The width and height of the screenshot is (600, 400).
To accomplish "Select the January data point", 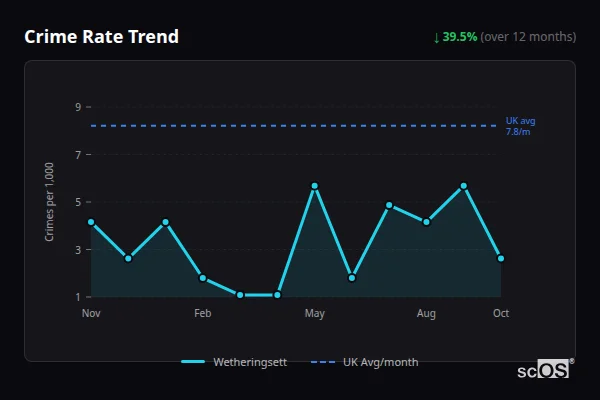I will [x=165, y=222].
